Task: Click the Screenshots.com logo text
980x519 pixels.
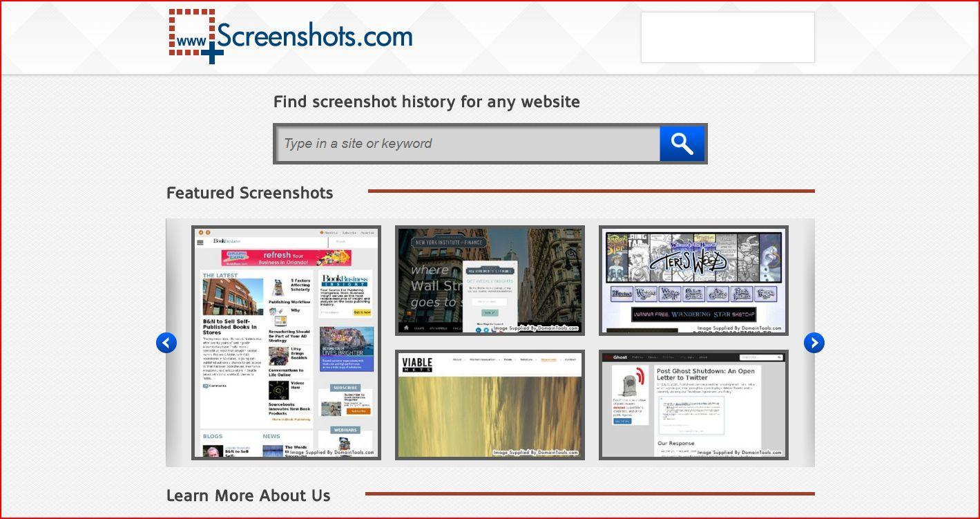Action: click(315, 36)
